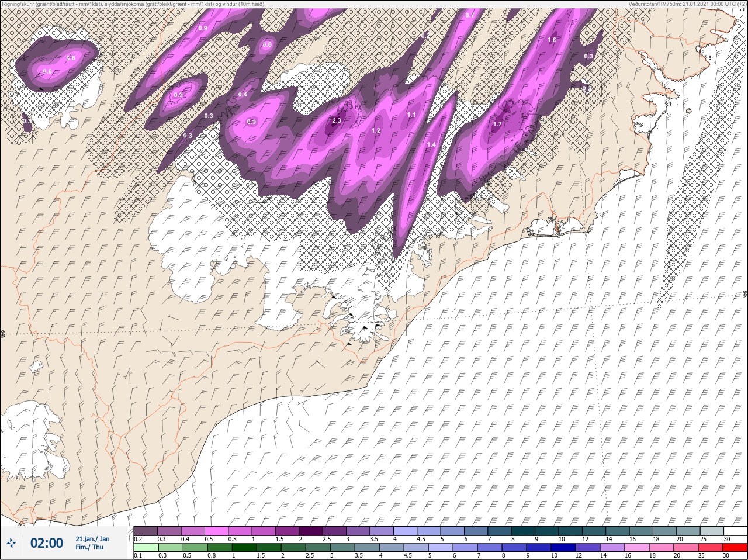Screen dimensions: 748x560
Task: Click the 'Veðurstofan/HM750m' source text at top right
Action: [688, 4]
